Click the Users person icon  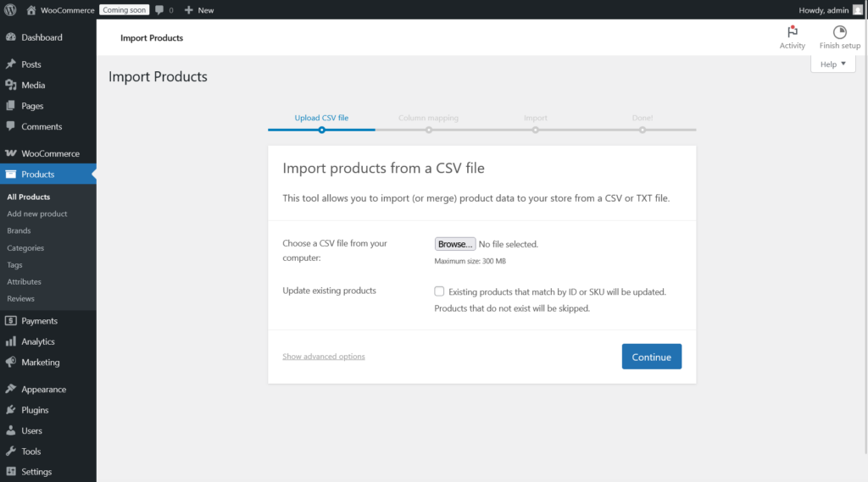coord(10,430)
